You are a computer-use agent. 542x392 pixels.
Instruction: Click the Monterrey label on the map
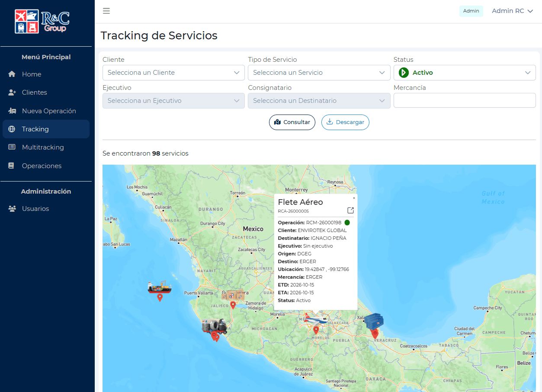coord(296,190)
